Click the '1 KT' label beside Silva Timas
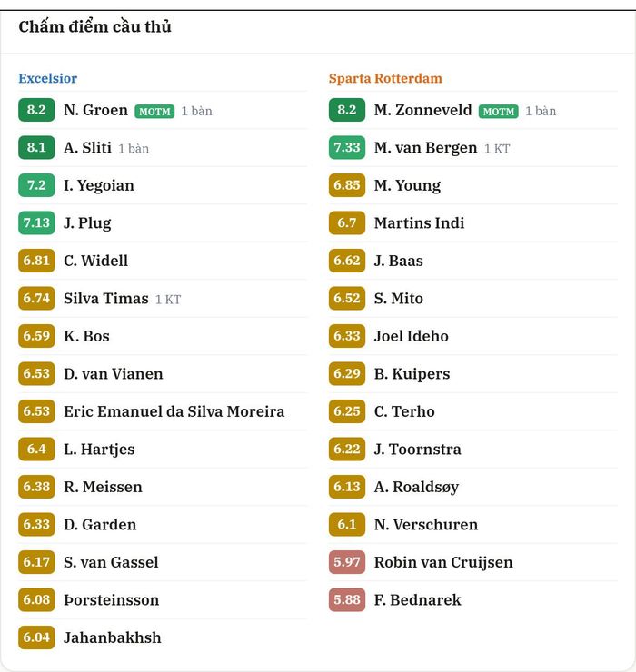Viewport: 636px width, 672px height. click(x=168, y=300)
